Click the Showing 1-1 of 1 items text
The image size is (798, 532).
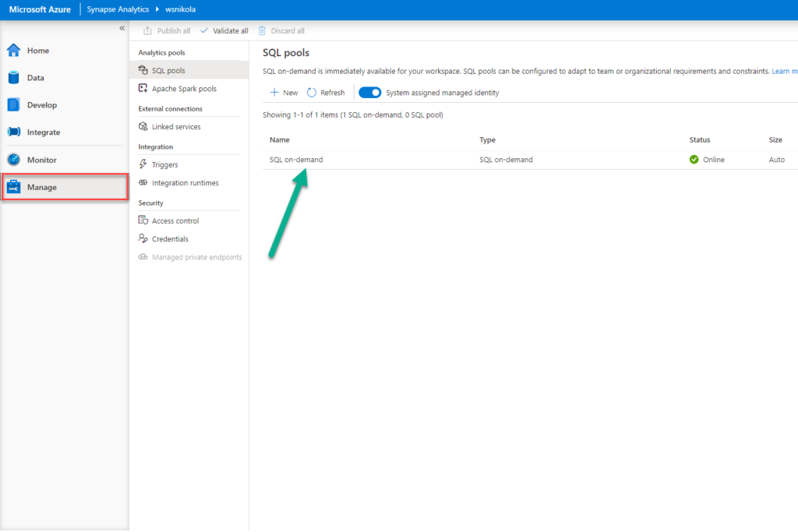353,115
